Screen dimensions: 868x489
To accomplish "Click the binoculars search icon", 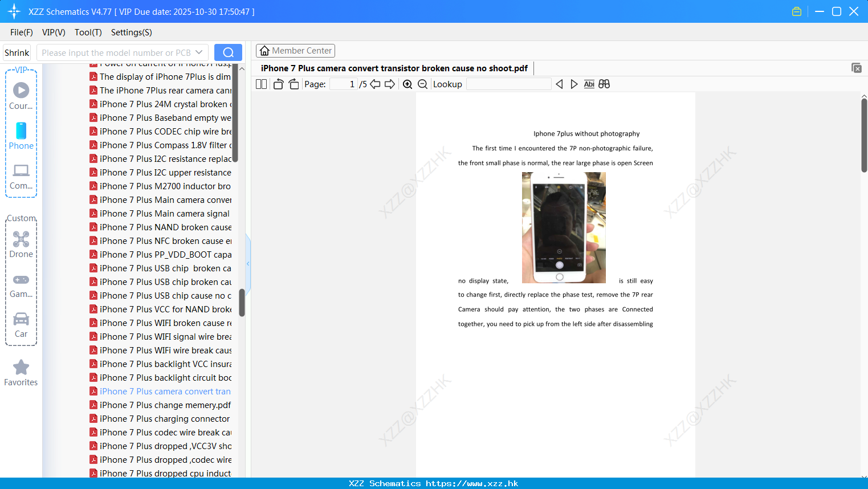I will click(x=604, y=84).
